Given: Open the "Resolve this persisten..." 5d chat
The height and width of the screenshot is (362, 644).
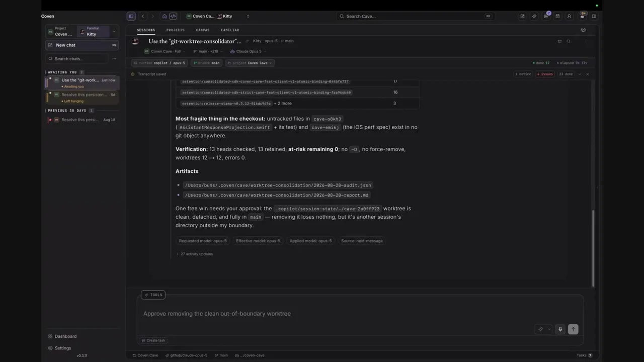Looking at the screenshot, I should 83,98.
